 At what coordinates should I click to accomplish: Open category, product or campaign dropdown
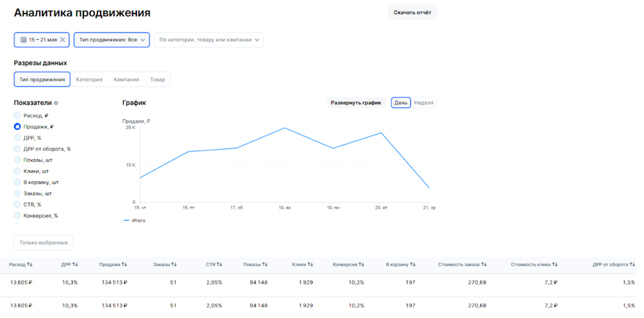coord(209,40)
